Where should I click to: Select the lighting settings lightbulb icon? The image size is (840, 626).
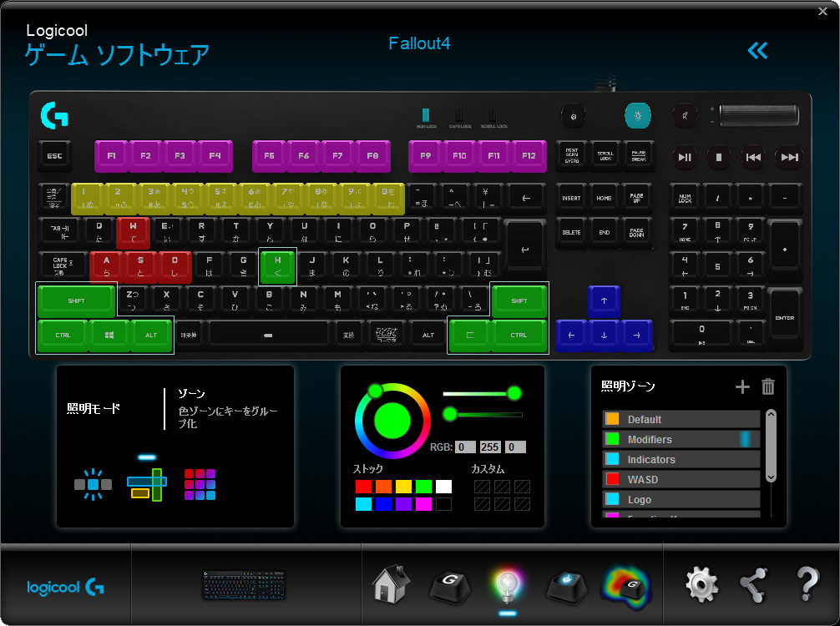[x=507, y=587]
